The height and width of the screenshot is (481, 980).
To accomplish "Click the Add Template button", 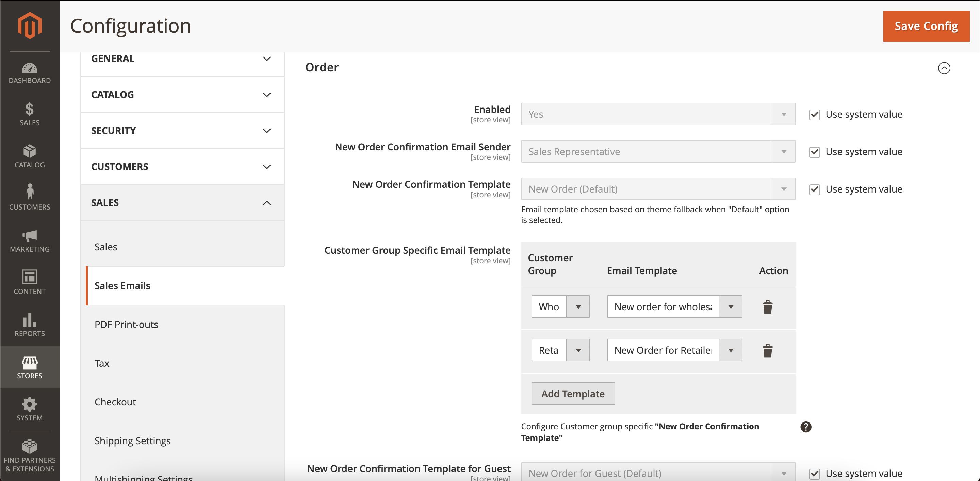I will point(573,394).
